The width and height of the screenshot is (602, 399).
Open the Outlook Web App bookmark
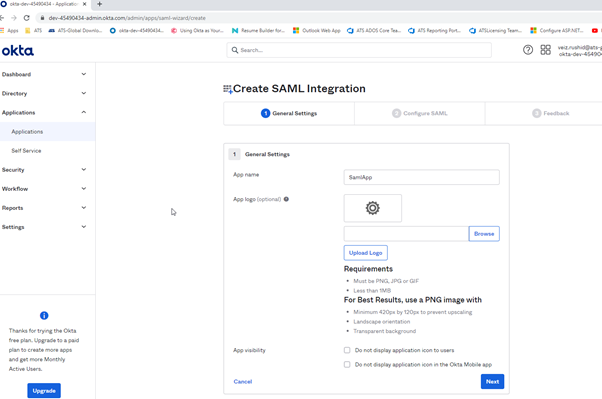(x=317, y=30)
